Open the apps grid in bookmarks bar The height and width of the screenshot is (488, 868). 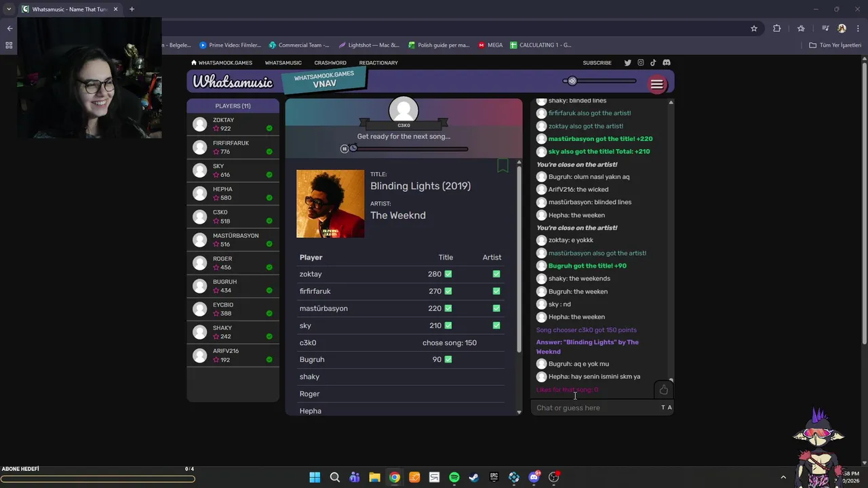coord(9,45)
